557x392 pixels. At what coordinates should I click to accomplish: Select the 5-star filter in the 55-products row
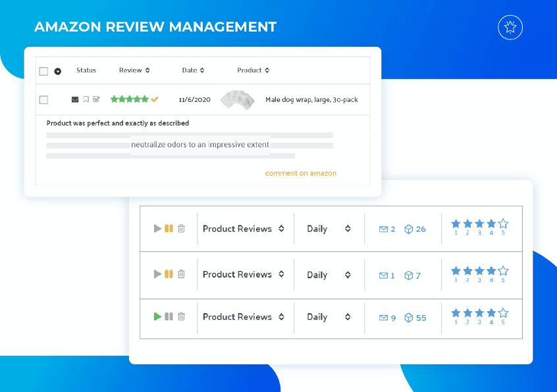pyautogui.click(x=503, y=316)
